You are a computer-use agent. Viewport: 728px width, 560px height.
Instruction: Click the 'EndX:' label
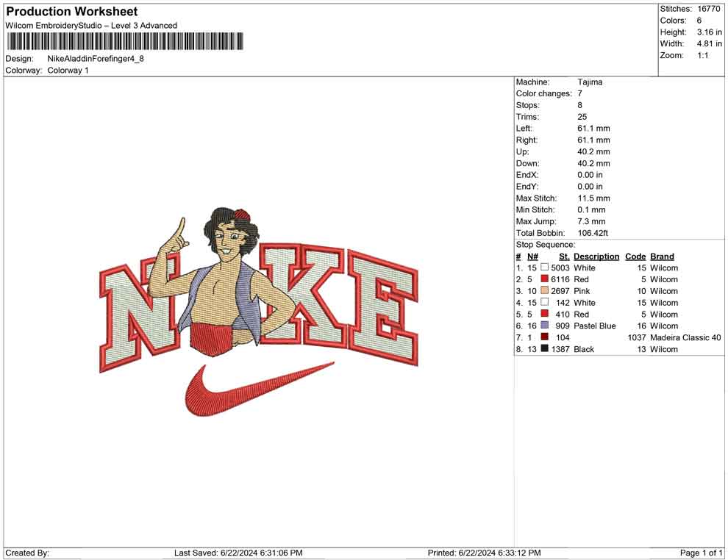(527, 175)
